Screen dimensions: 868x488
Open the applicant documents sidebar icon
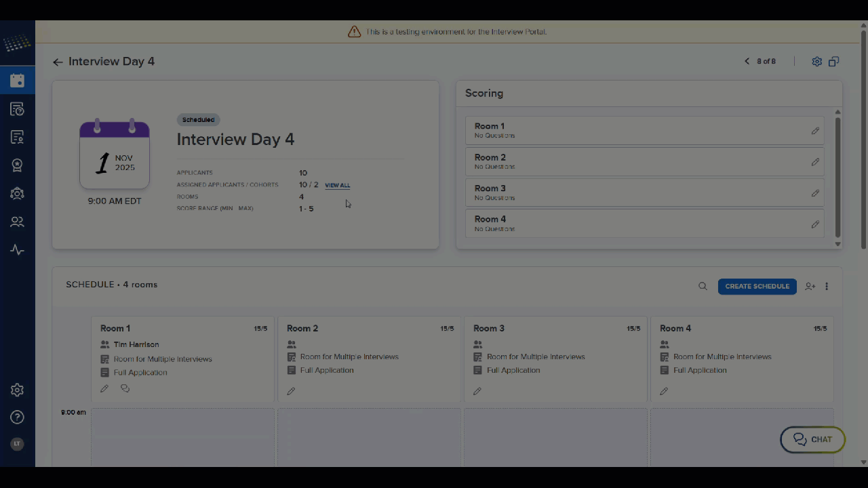17,137
